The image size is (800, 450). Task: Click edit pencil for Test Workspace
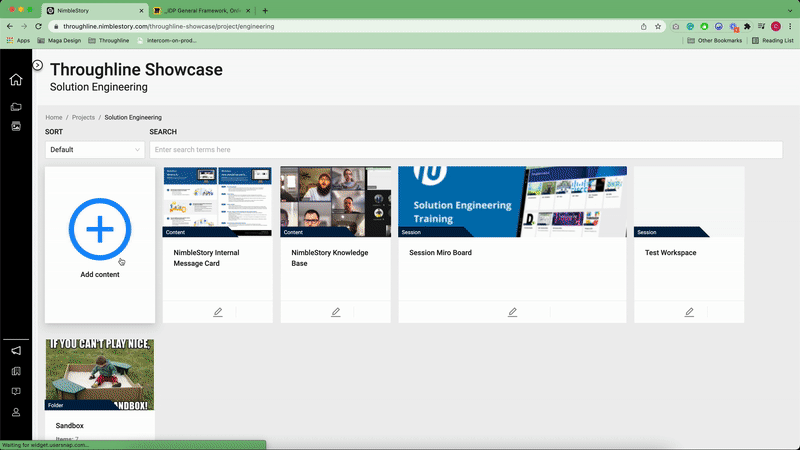click(689, 312)
